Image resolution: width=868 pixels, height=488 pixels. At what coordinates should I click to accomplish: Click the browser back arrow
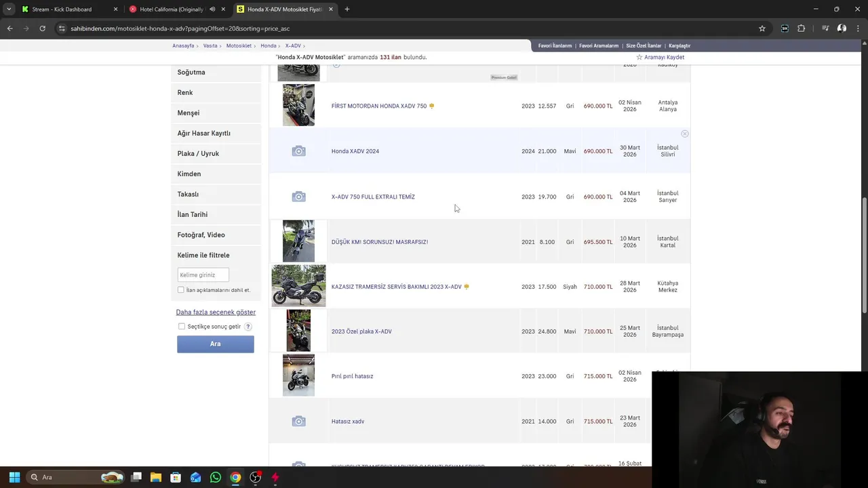(9, 28)
